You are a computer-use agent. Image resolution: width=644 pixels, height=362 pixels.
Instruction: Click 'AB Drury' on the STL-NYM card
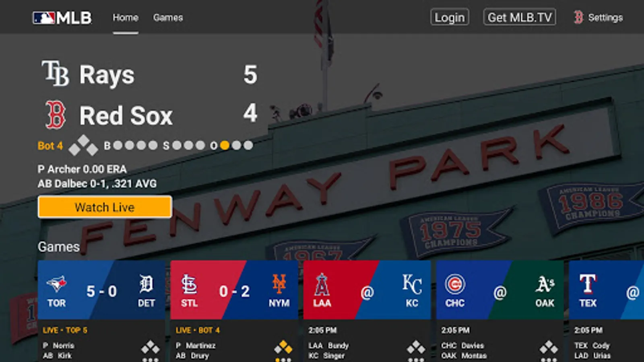(192, 356)
